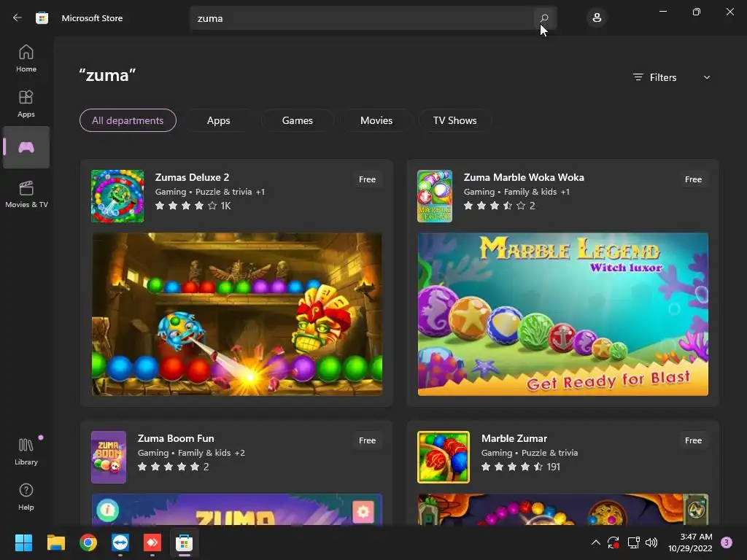Screen dimensions: 747x560
Task: Click the Zumas Deluxe 2 star rating 1K
Action: pyautogui.click(x=193, y=206)
